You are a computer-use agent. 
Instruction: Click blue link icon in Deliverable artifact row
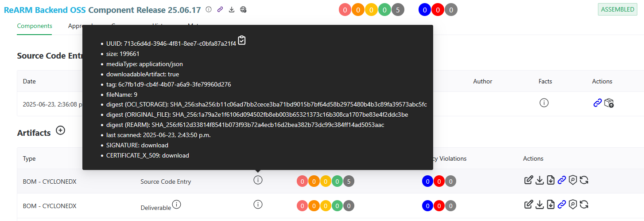[x=562, y=204]
